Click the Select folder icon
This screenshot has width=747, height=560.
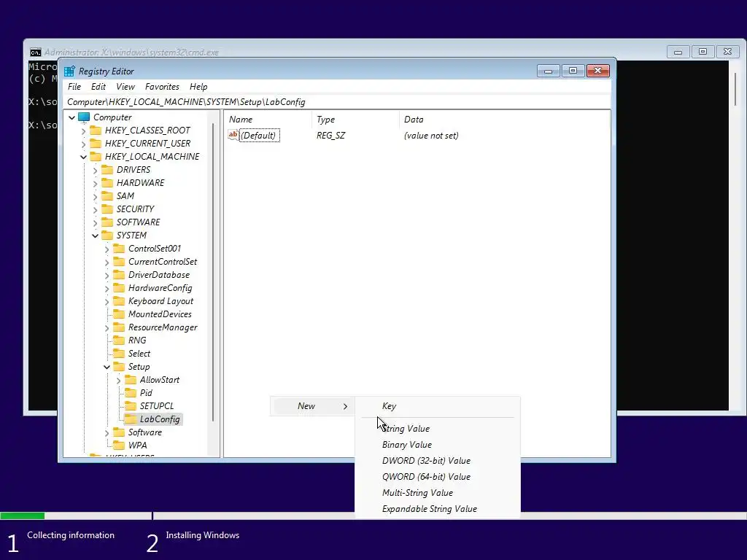click(119, 354)
